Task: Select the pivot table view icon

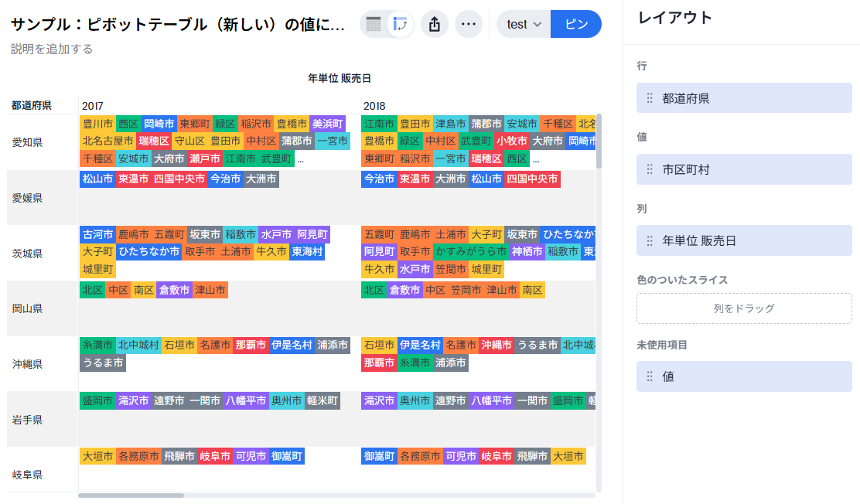Action: coord(400,25)
